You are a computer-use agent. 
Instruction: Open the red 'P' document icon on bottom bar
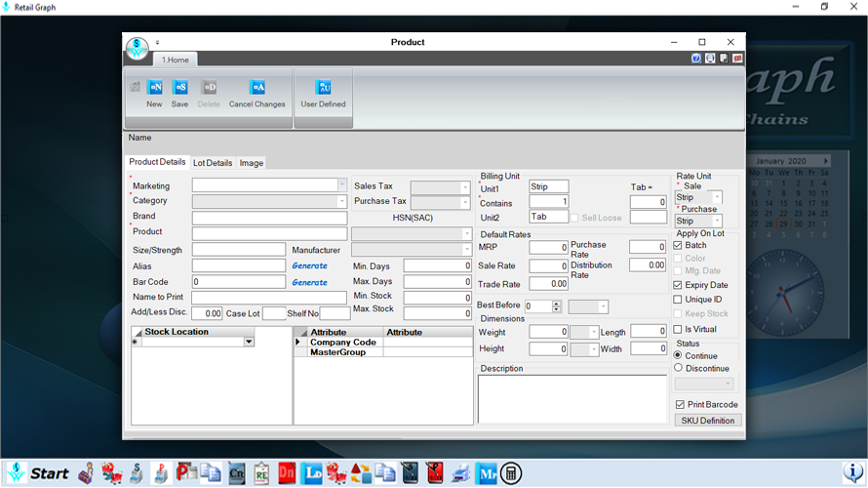186,473
